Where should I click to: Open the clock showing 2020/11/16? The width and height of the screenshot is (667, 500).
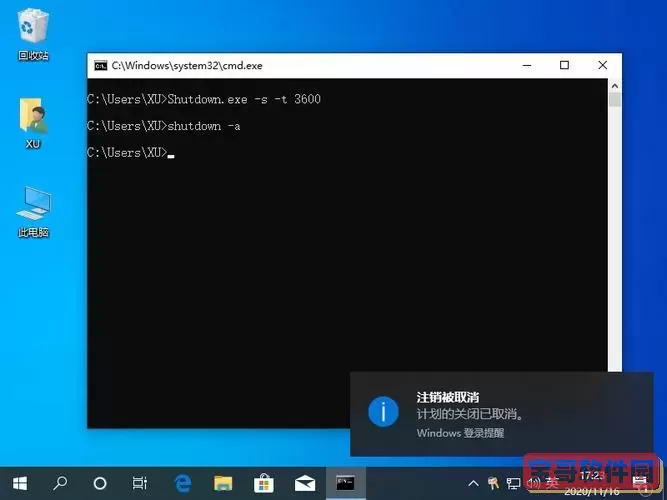[x=592, y=483]
